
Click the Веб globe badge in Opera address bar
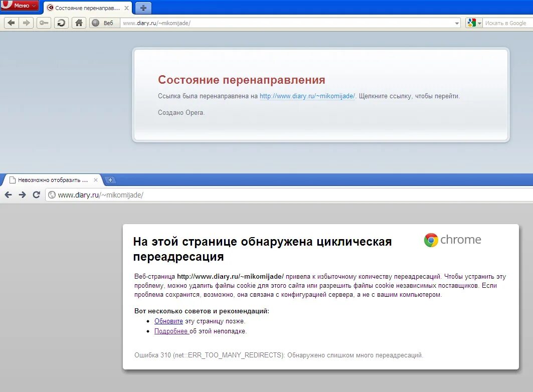[105, 23]
